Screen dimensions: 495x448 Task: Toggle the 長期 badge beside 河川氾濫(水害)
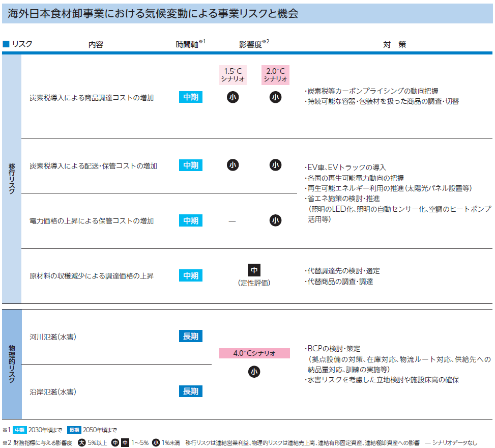point(192,336)
